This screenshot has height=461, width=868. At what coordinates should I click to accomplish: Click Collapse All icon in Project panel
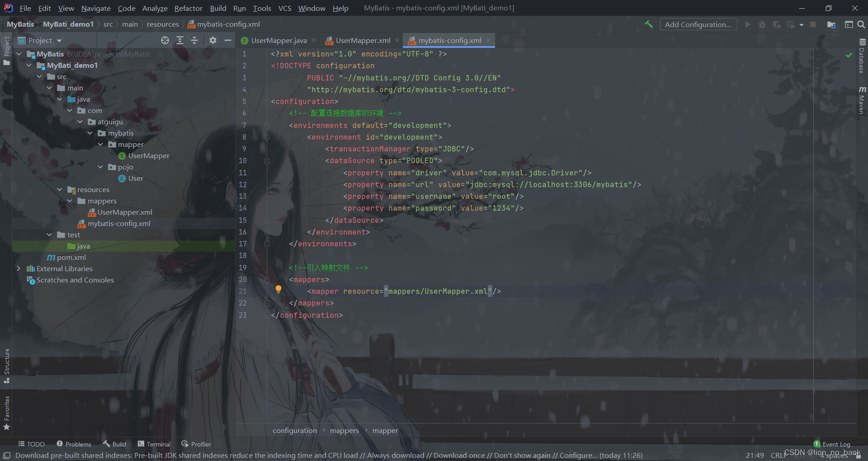[194, 40]
